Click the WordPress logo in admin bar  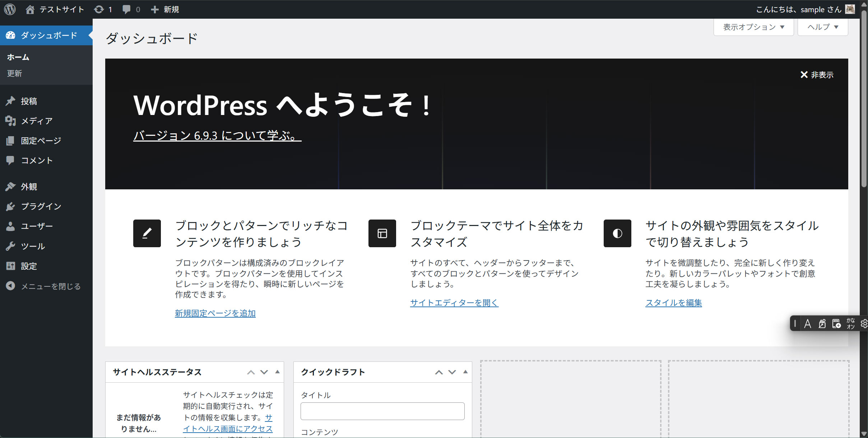(10, 9)
